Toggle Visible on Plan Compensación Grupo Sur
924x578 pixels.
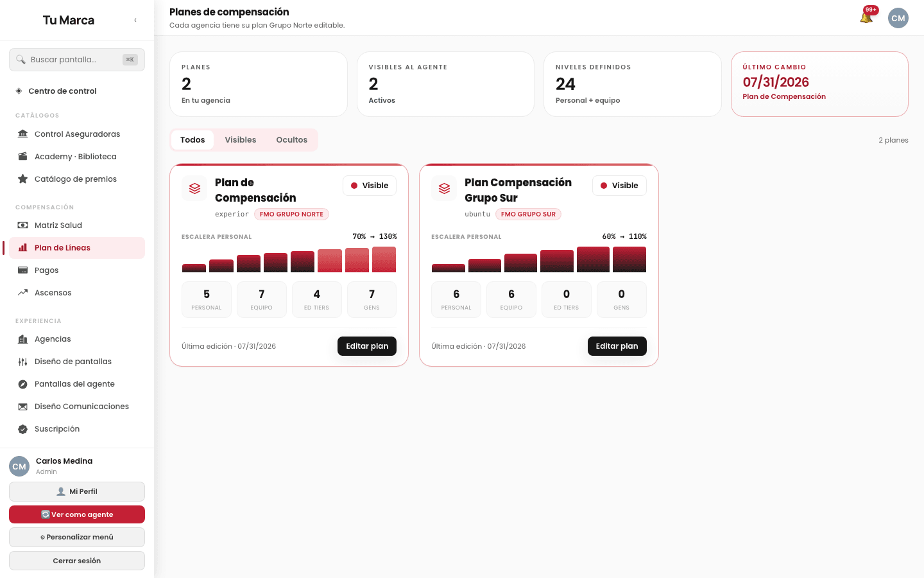tap(619, 186)
